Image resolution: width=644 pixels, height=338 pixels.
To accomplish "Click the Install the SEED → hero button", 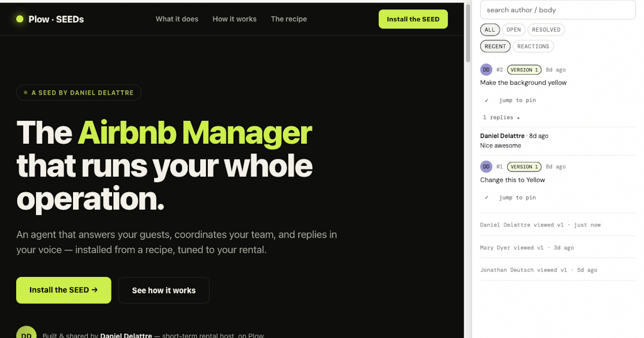I will [x=64, y=290].
